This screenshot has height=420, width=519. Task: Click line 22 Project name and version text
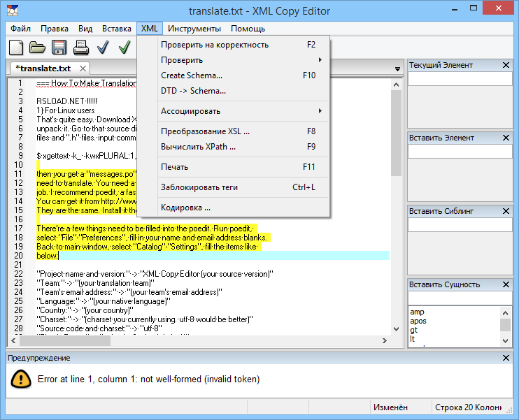(x=155, y=274)
